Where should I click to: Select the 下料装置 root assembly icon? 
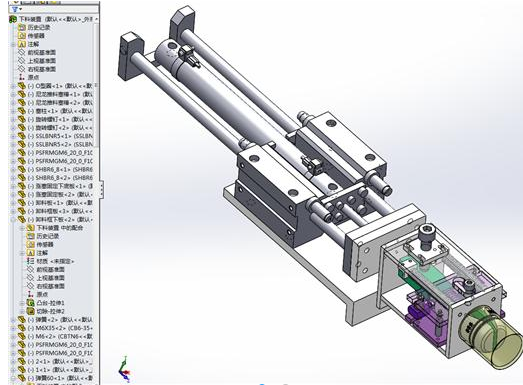(13, 19)
